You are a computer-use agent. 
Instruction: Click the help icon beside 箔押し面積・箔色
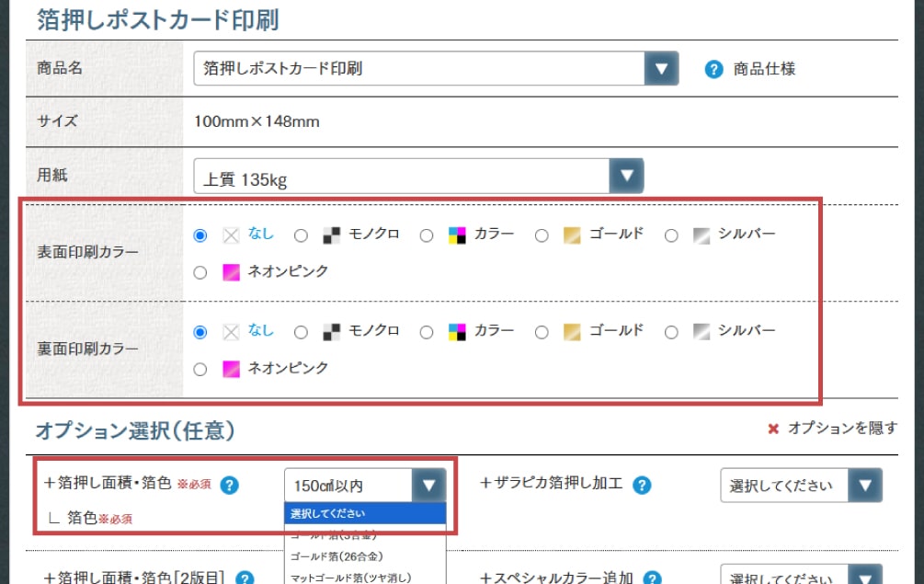230,485
